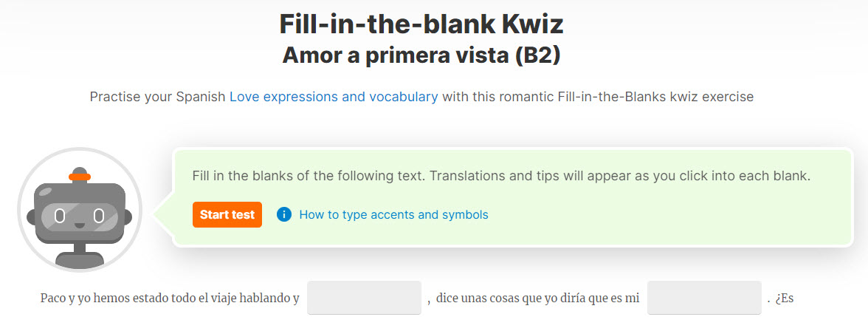Click the robot mascot's left eye
Screen dimensions: 868x317
pos(60,216)
